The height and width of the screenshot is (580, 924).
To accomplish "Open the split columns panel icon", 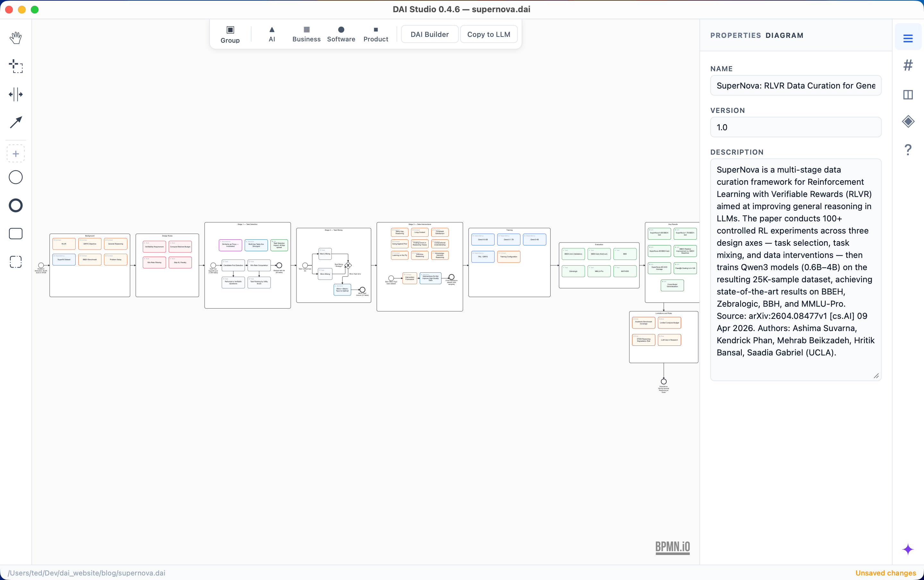I will (x=908, y=94).
